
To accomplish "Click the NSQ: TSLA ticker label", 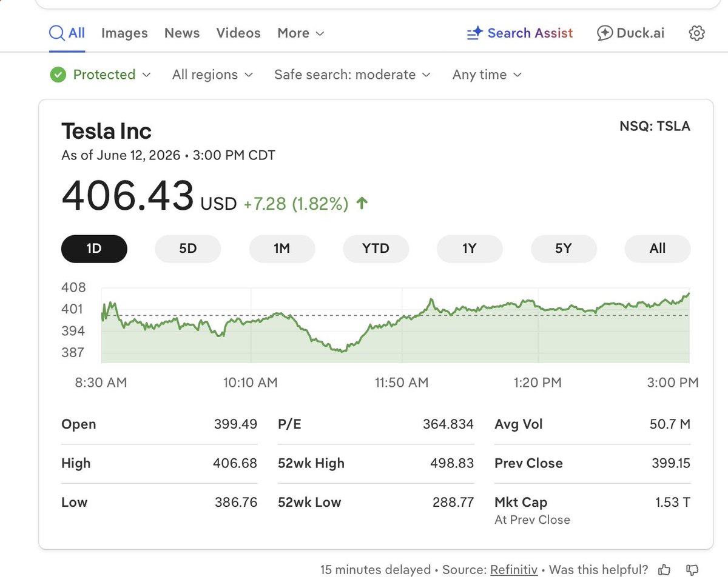I will (x=655, y=126).
